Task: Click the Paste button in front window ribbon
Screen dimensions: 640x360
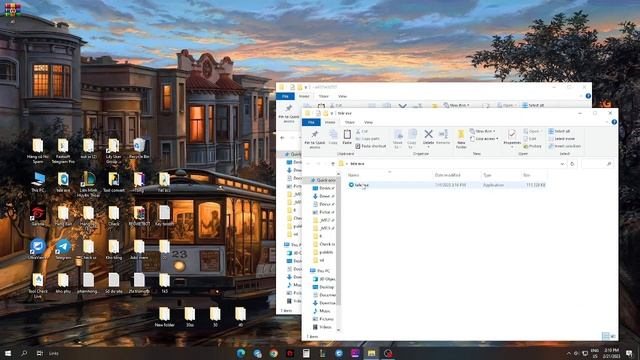Action: pyautogui.click(x=347, y=137)
